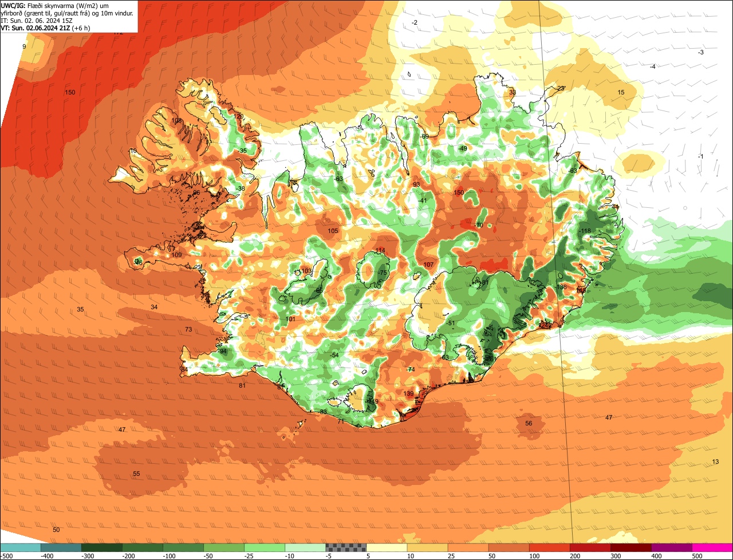Pick the yellow legend swatch for 10 to 25
Viewport: 733px width, 560px height.
click(427, 547)
